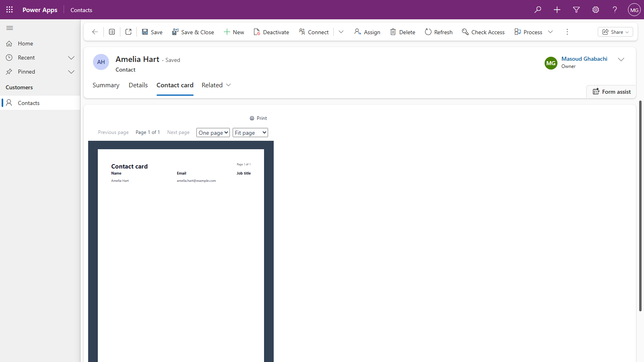Open the MG account avatar
Image resolution: width=644 pixels, height=362 pixels.
coord(634,10)
